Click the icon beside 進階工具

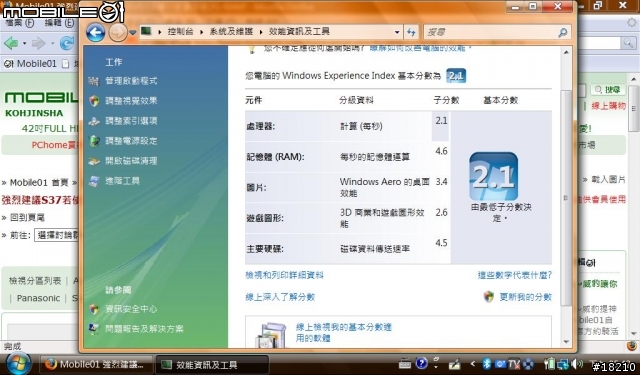[94, 181]
